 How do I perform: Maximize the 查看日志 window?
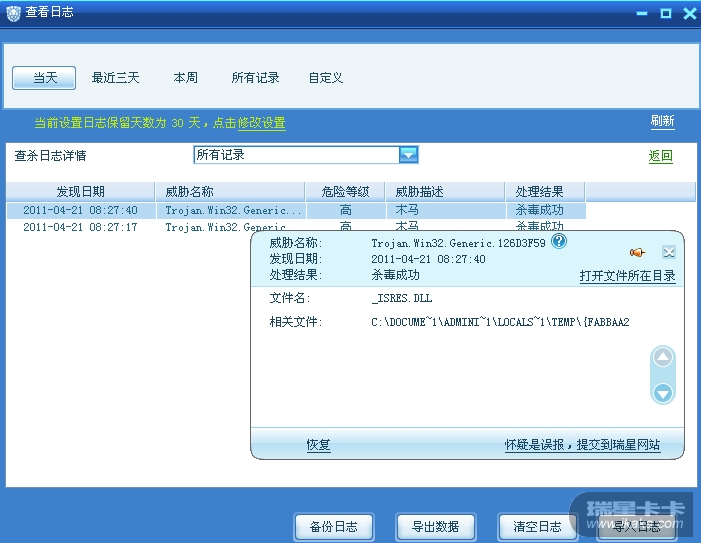pyautogui.click(x=666, y=13)
